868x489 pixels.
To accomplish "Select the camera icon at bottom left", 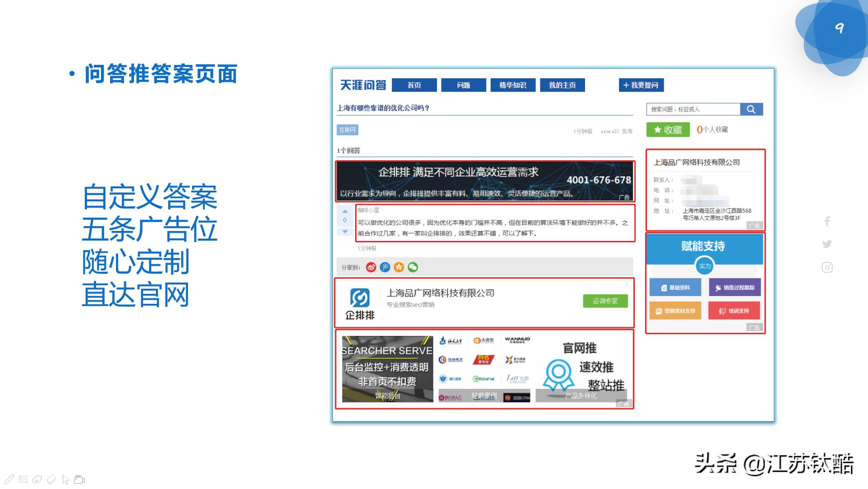I will [x=79, y=479].
